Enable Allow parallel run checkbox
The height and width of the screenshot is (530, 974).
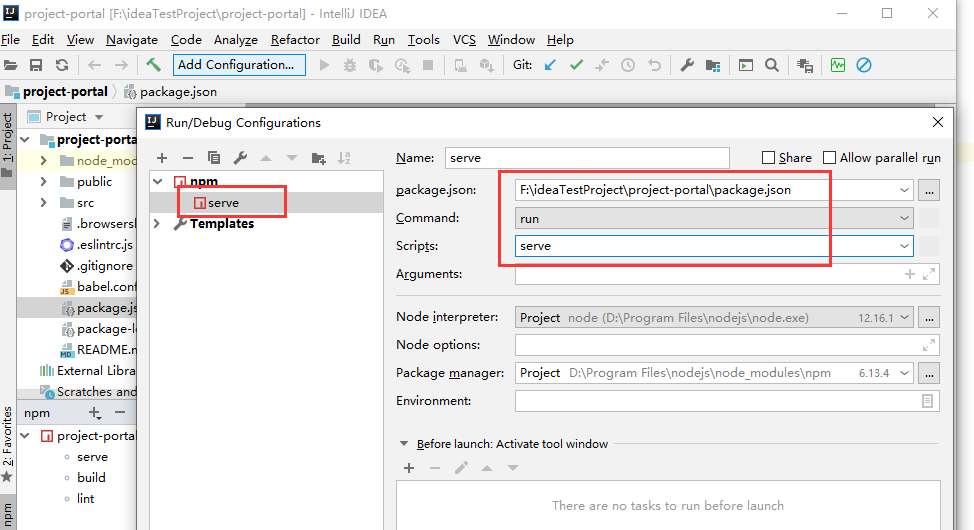coord(829,158)
